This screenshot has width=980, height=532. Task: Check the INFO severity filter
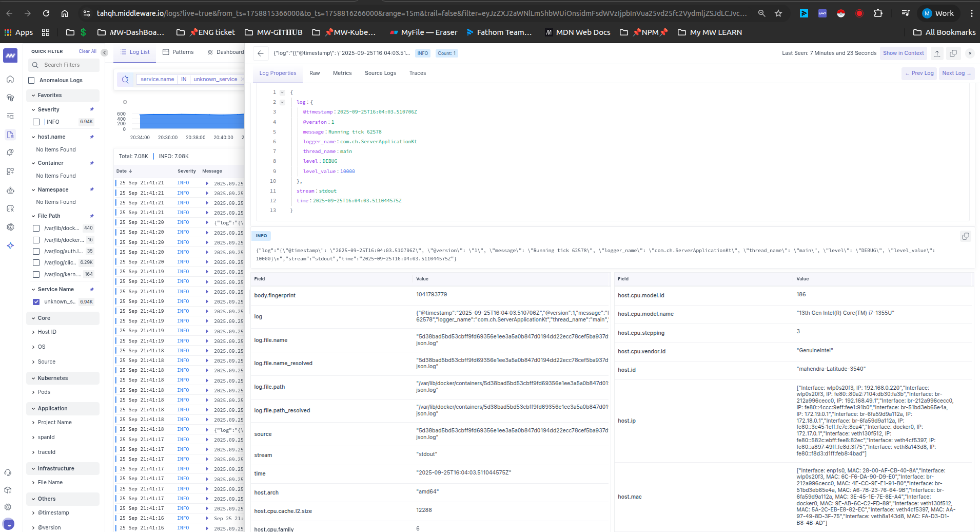pos(36,122)
